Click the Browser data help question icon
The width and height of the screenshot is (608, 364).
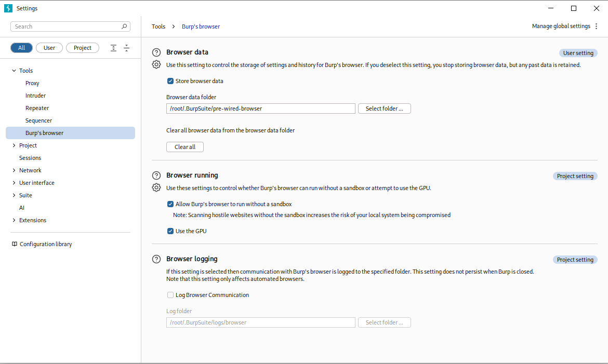pos(156,52)
